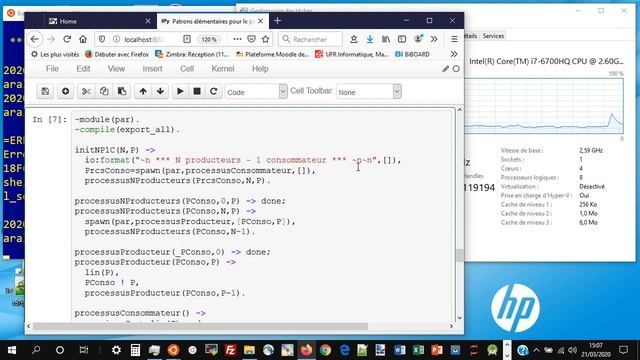
Task: Show hidden system tray icons
Action: [x=536, y=350]
